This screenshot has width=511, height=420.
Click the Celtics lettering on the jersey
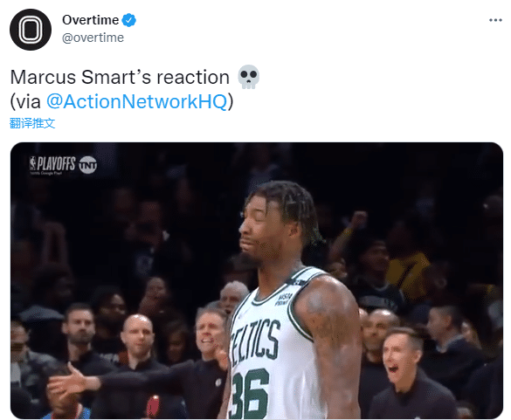click(x=255, y=341)
